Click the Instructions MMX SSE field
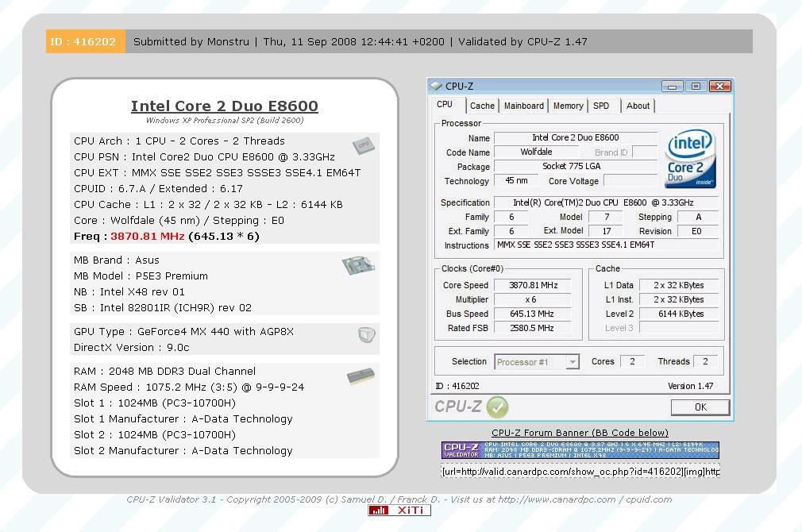802x532 pixels. (606, 245)
